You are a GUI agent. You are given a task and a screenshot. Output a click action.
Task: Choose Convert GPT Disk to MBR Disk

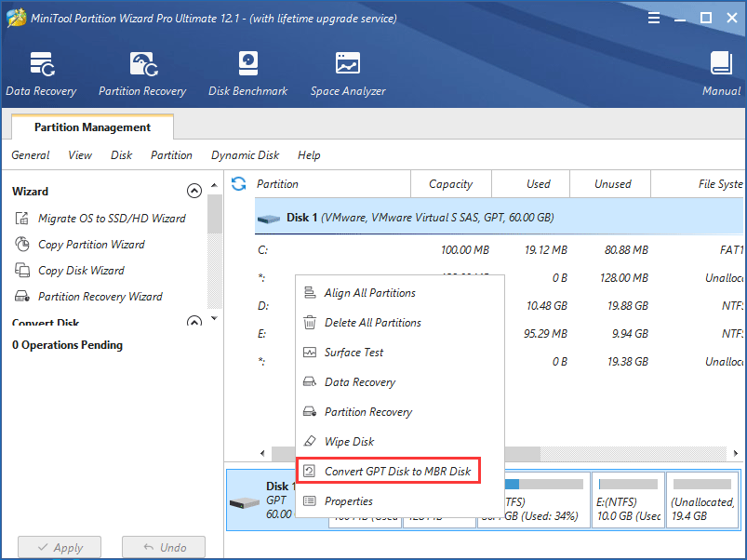pos(397,472)
